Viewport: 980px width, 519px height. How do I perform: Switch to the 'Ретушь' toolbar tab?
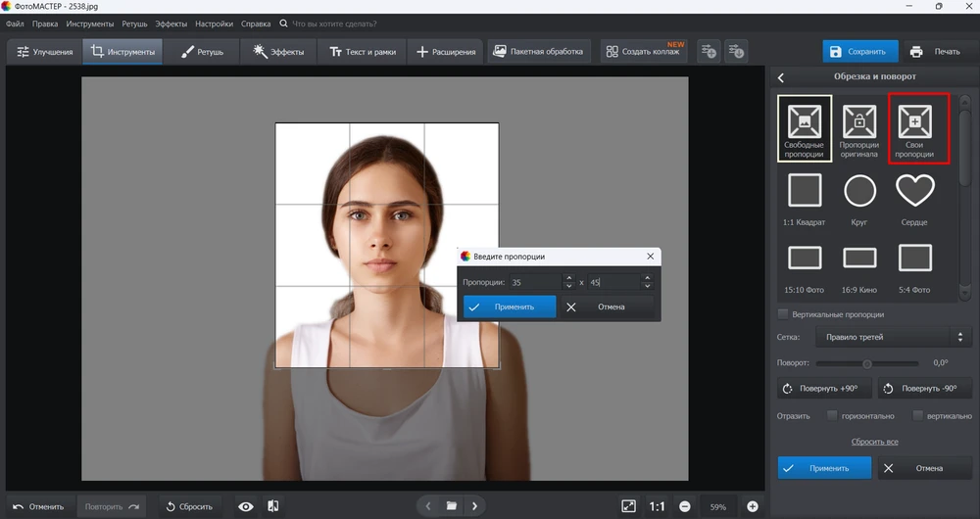(203, 51)
